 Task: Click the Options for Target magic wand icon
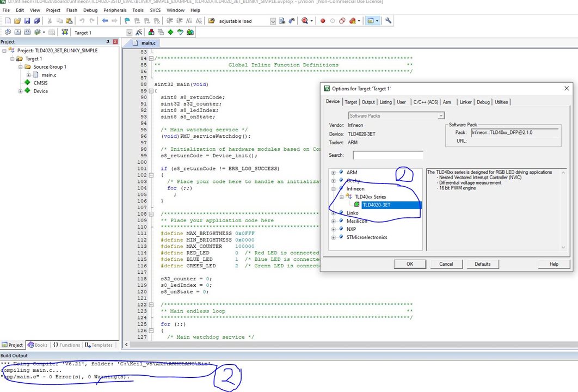click(x=139, y=33)
